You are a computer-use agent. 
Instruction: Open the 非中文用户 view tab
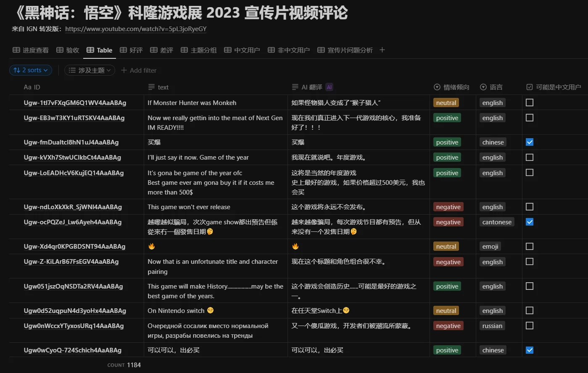click(x=288, y=50)
